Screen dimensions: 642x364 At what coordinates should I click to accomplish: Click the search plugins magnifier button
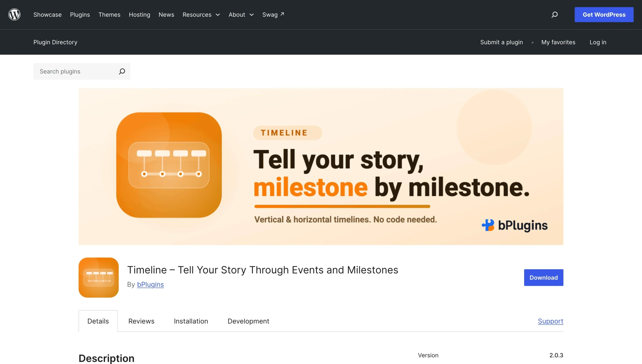pos(122,71)
